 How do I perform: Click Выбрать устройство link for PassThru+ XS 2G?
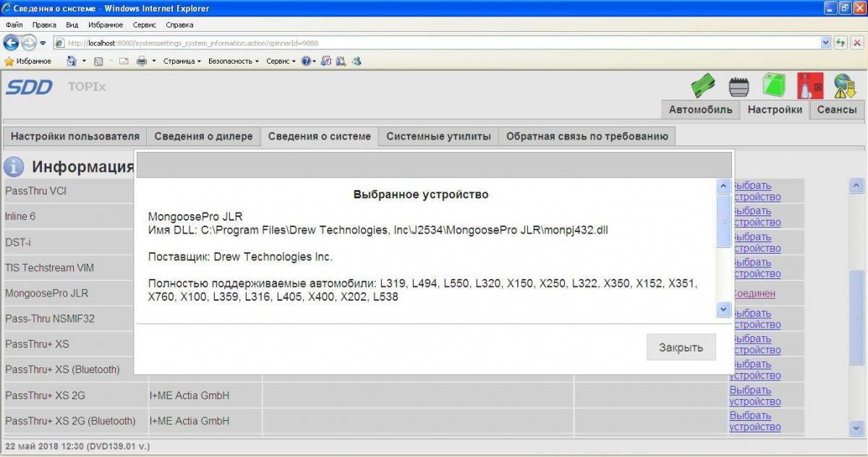pos(755,396)
